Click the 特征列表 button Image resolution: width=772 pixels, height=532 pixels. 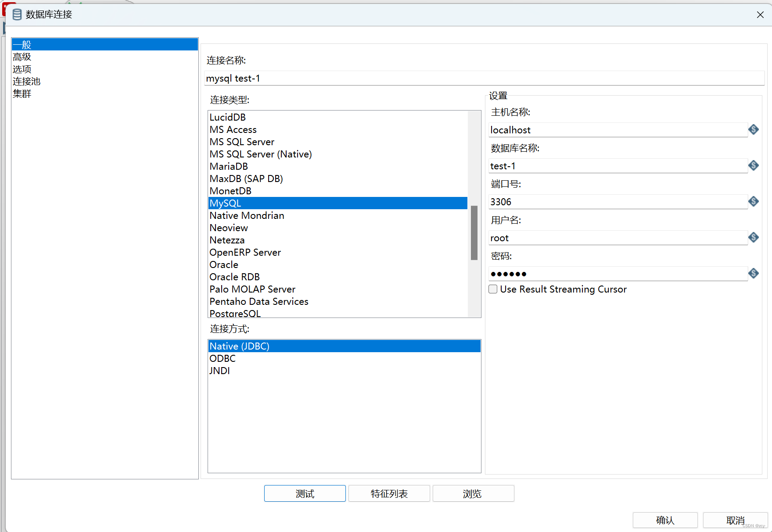point(389,493)
